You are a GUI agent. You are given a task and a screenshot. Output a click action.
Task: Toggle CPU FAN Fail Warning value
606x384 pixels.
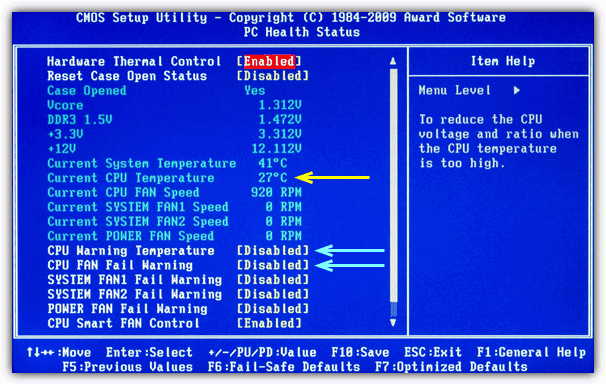[x=273, y=265]
